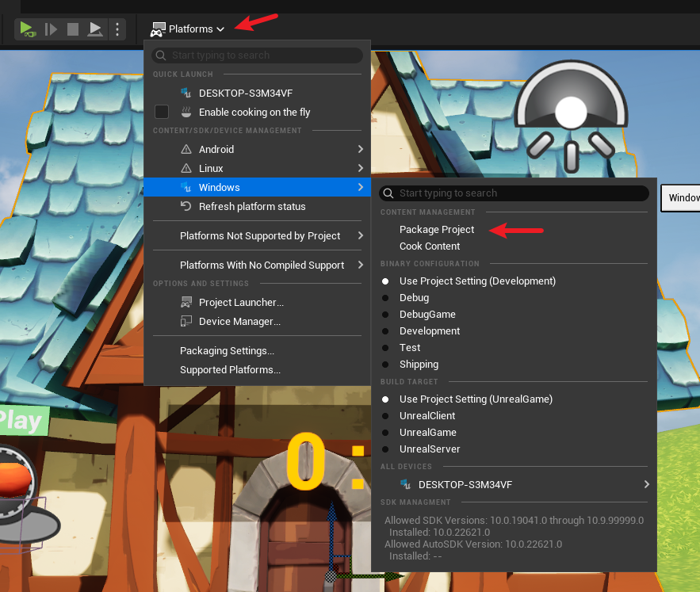Expand the Linux platform submenu
The height and width of the screenshot is (592, 700).
[257, 168]
